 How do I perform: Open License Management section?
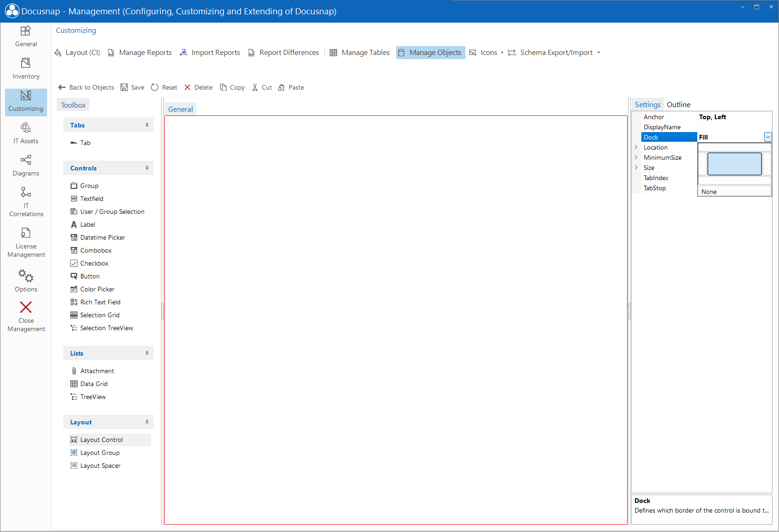click(x=26, y=242)
